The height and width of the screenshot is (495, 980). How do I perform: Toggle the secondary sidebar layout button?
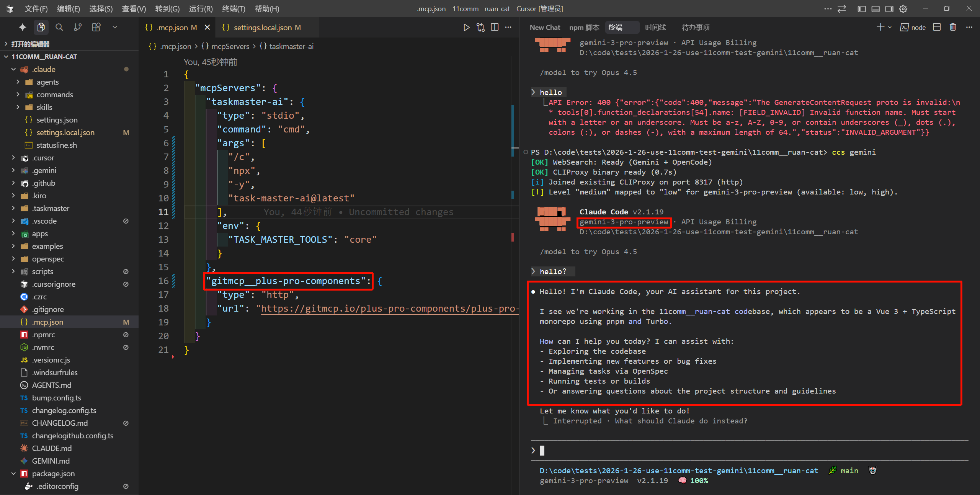[x=889, y=8]
